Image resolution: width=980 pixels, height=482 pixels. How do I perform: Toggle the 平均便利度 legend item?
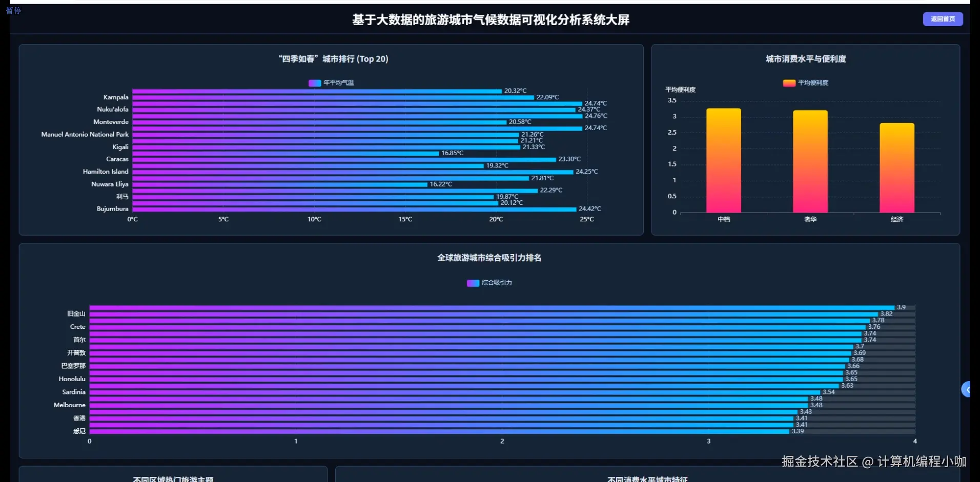pos(806,82)
